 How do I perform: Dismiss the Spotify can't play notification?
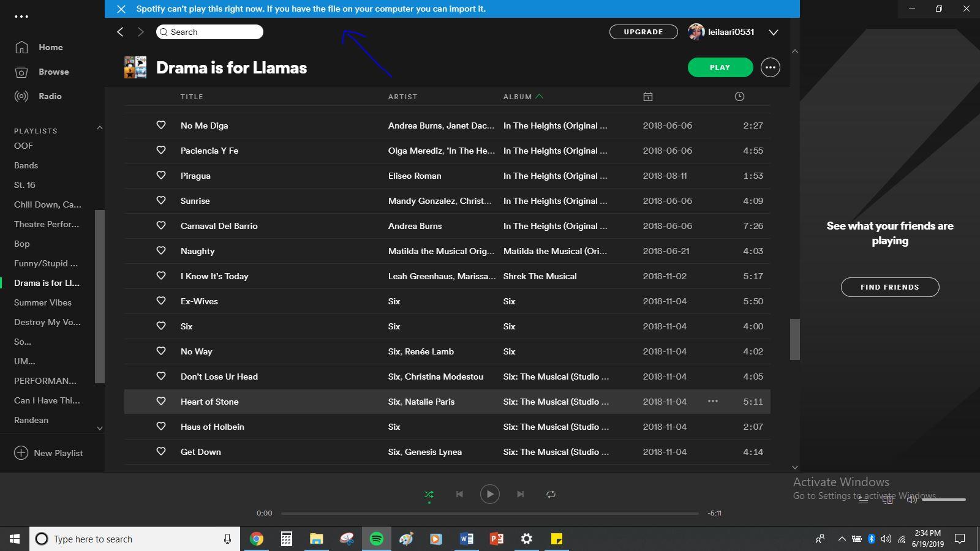(121, 9)
